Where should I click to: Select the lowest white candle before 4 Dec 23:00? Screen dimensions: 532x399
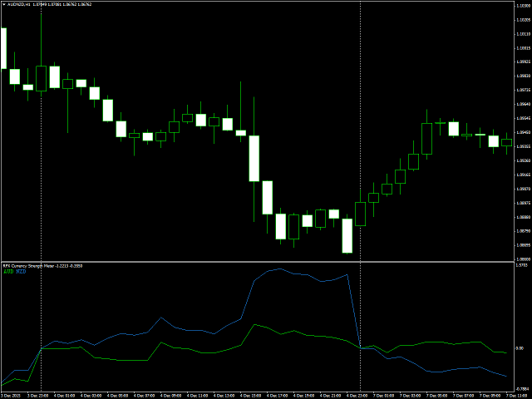[x=347, y=235]
